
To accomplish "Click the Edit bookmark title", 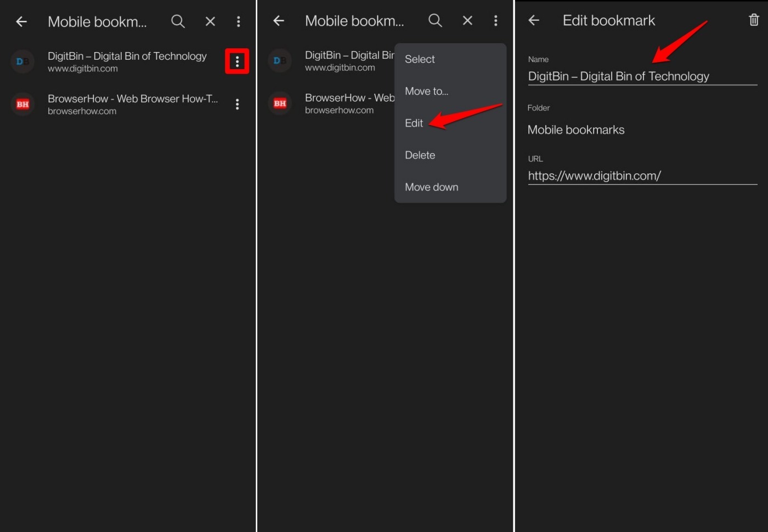I will click(608, 20).
